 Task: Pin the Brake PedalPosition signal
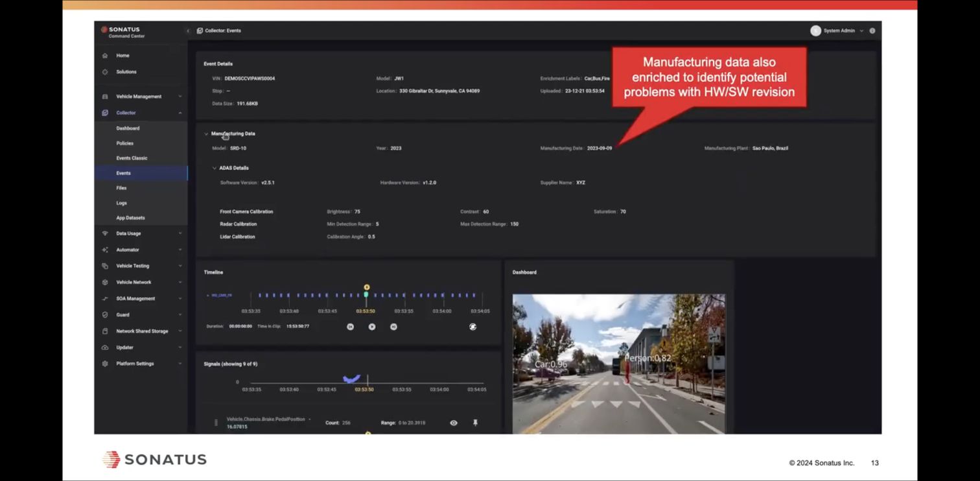pos(475,423)
